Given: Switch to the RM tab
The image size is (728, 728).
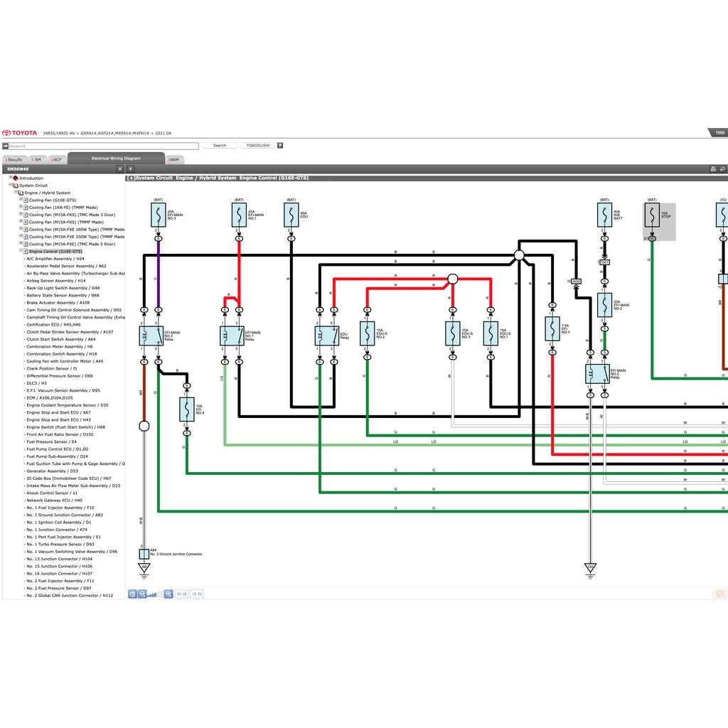Looking at the screenshot, I should 36,160.
